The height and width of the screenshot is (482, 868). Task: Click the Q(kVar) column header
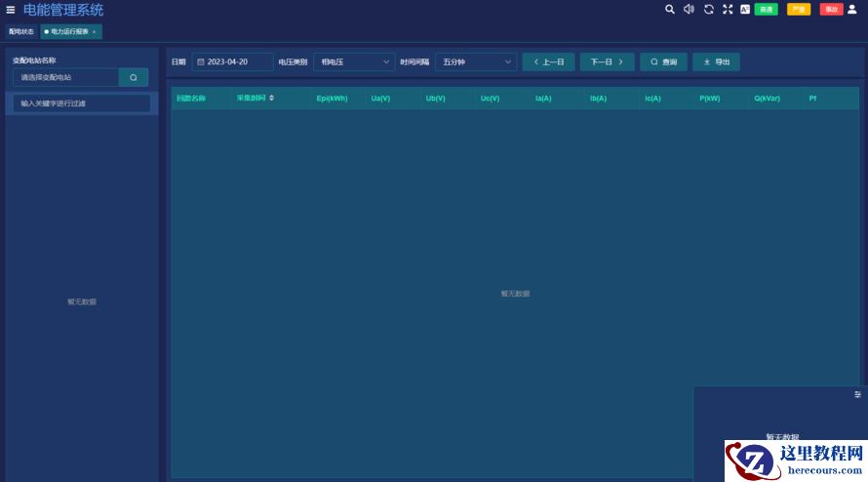(x=767, y=99)
